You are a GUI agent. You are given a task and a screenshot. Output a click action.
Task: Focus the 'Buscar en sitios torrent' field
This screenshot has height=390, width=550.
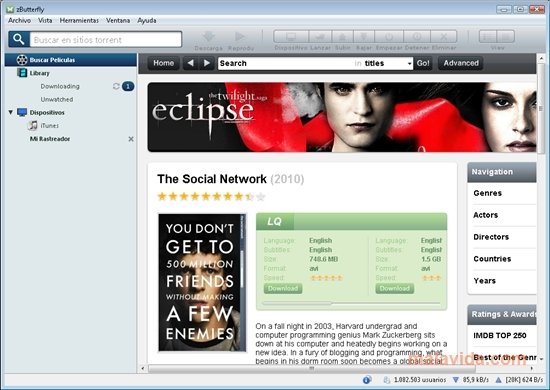[x=106, y=39]
